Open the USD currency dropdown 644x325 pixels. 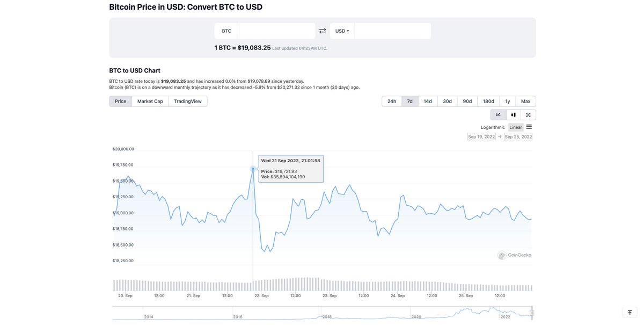click(342, 31)
